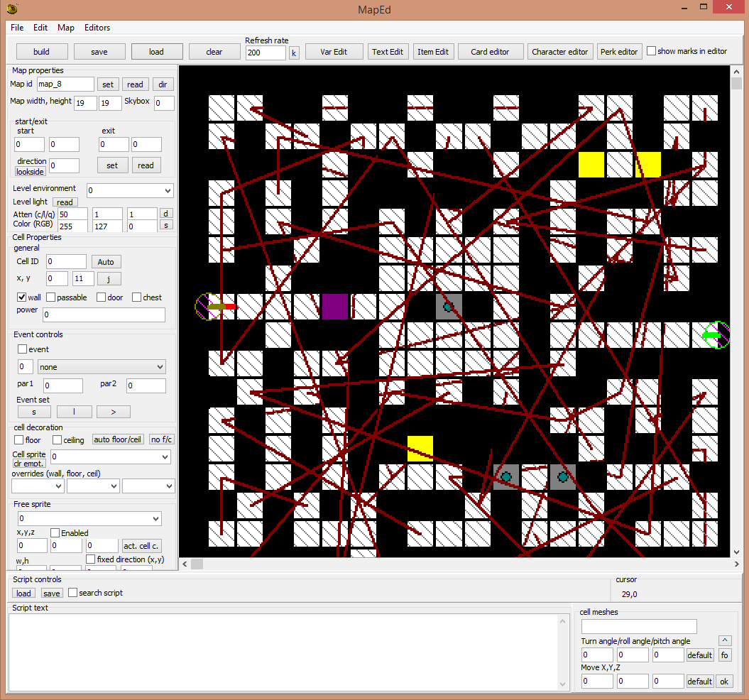Click the toolbar load button
Screen dimensions: 749x700
click(157, 52)
